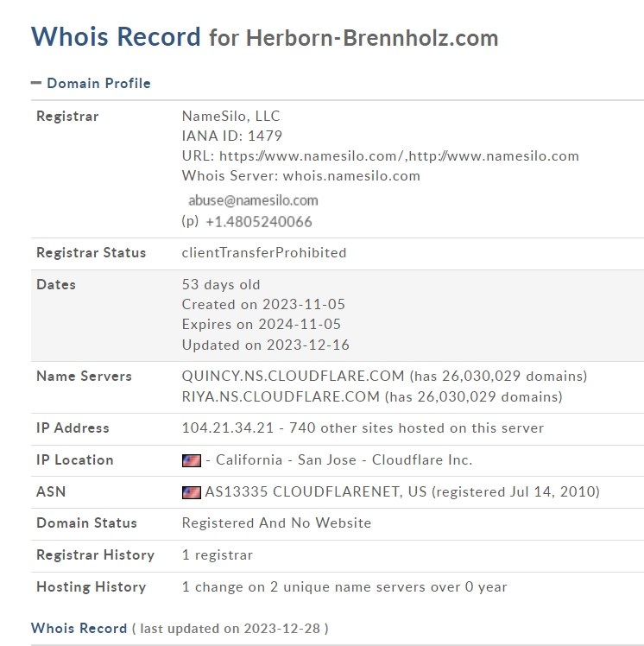Screen dimensions: 644x646
Task: Click Whois Server whois.namesilo.com text
Action: click(x=301, y=176)
